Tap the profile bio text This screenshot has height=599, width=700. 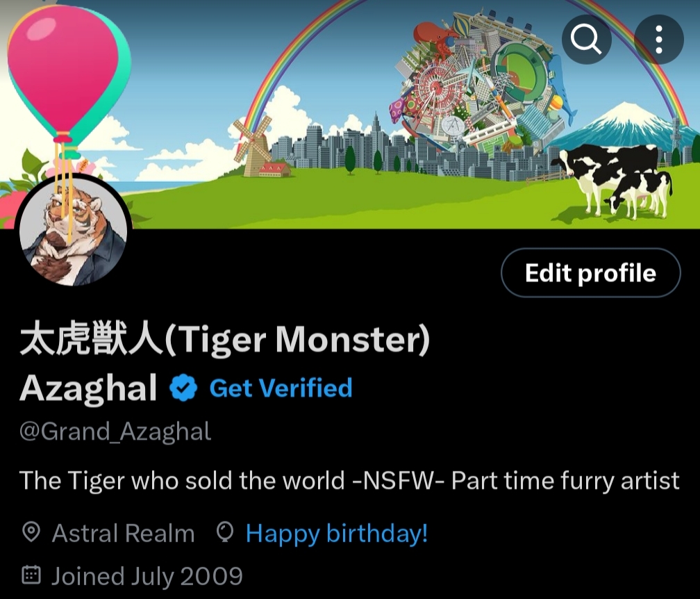coord(349,481)
